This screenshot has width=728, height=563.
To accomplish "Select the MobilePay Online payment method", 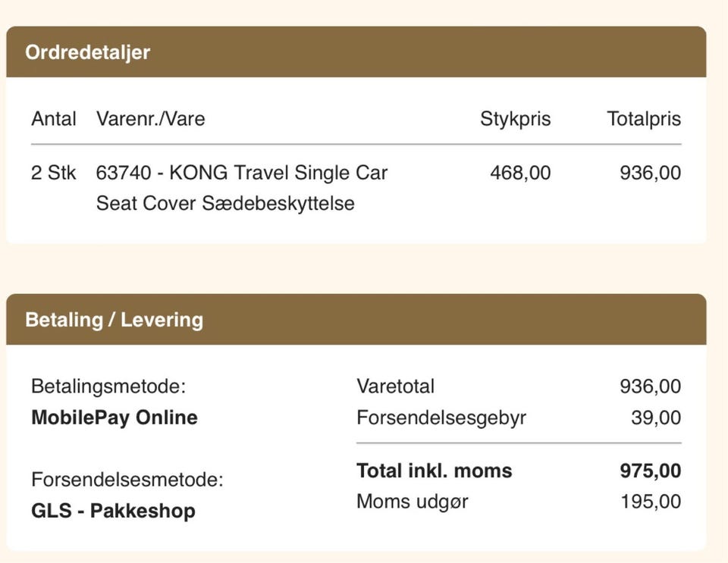I will pos(115,418).
